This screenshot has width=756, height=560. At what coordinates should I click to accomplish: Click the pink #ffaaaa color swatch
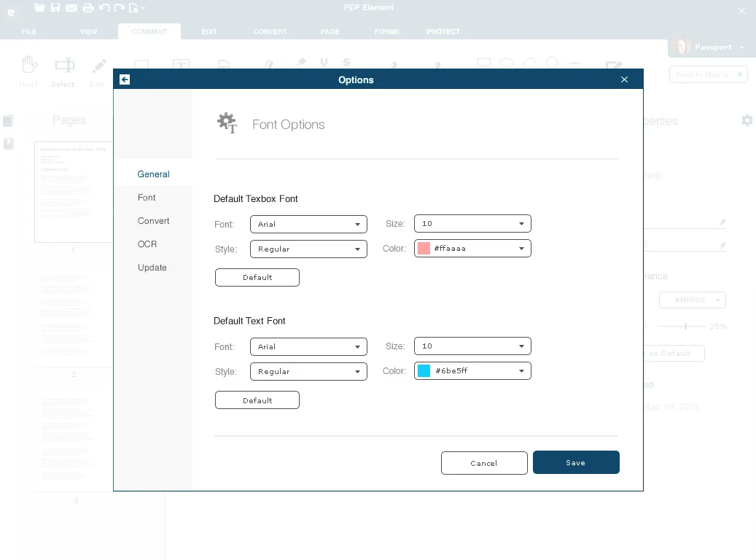pyautogui.click(x=424, y=249)
